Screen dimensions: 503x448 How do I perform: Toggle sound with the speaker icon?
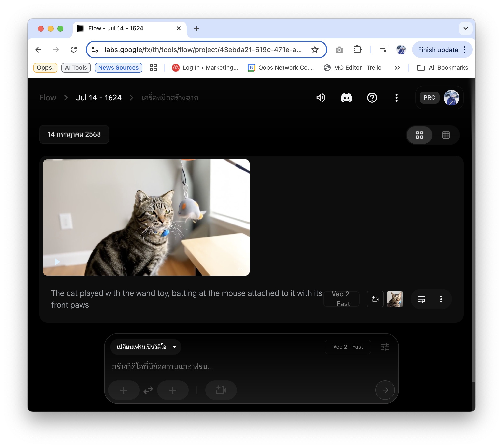(321, 98)
